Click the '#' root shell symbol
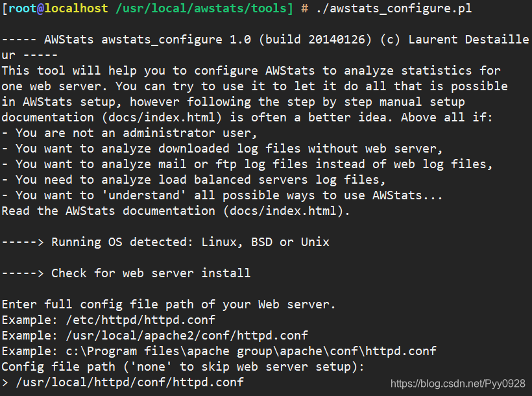 click(305, 8)
